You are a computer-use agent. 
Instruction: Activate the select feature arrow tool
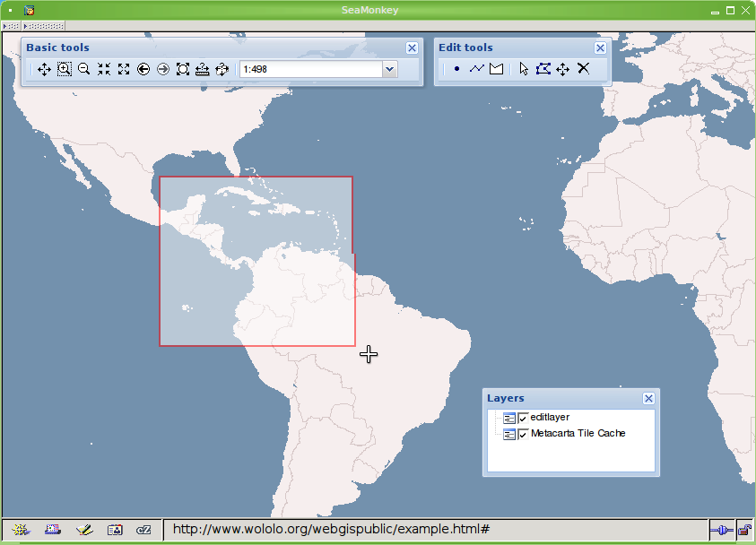[524, 69]
